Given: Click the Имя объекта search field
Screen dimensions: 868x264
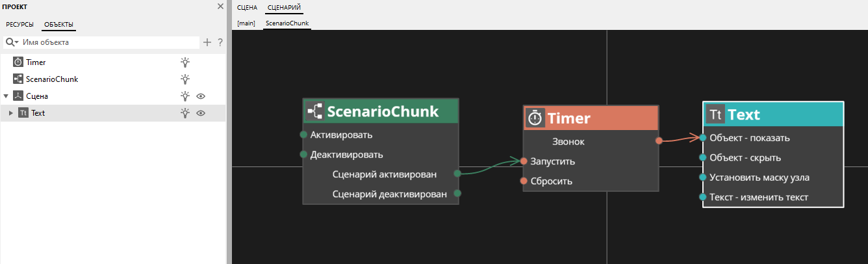Looking at the screenshot, I should tap(107, 42).
